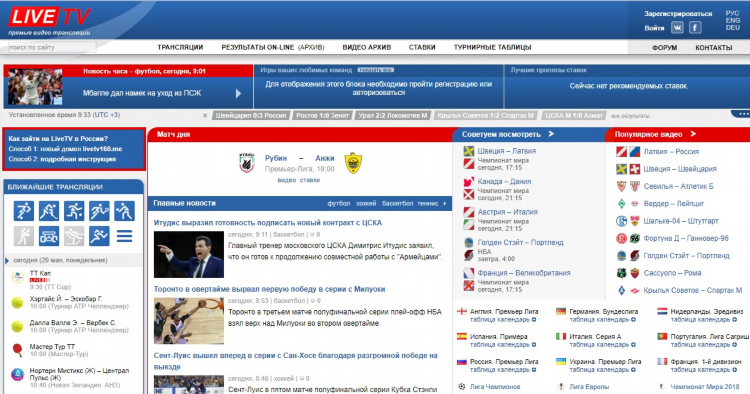The image size is (750, 394).
Task: Close the results ticker with the x
Action: click(x=205, y=116)
